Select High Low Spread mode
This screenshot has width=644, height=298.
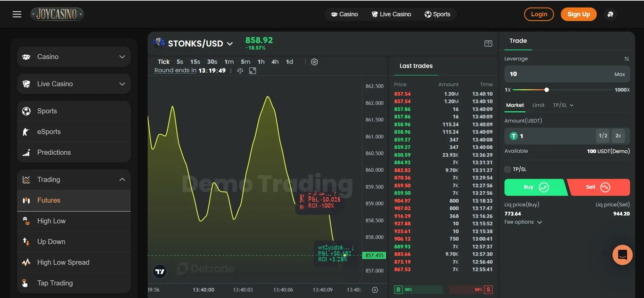[x=74, y=262]
